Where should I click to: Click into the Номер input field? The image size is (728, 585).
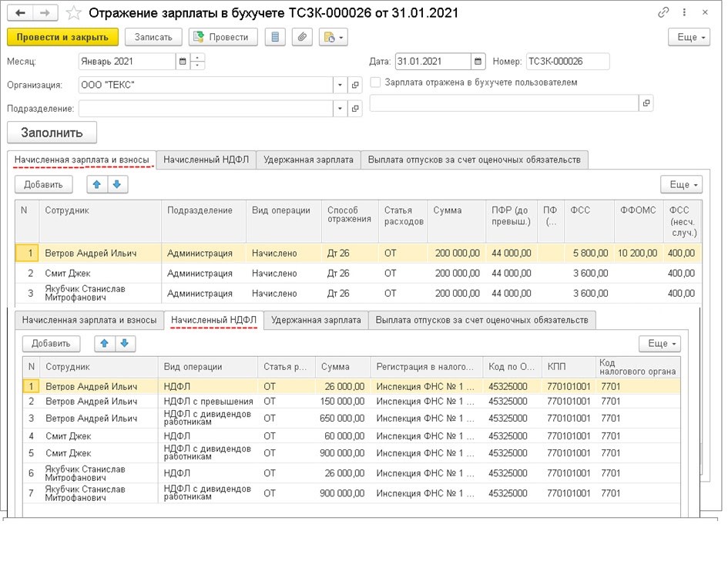click(567, 62)
